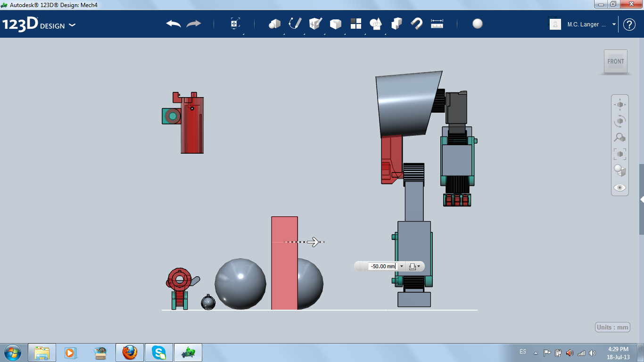Open the Pattern tool
This screenshot has height=362, width=644.
point(356,24)
